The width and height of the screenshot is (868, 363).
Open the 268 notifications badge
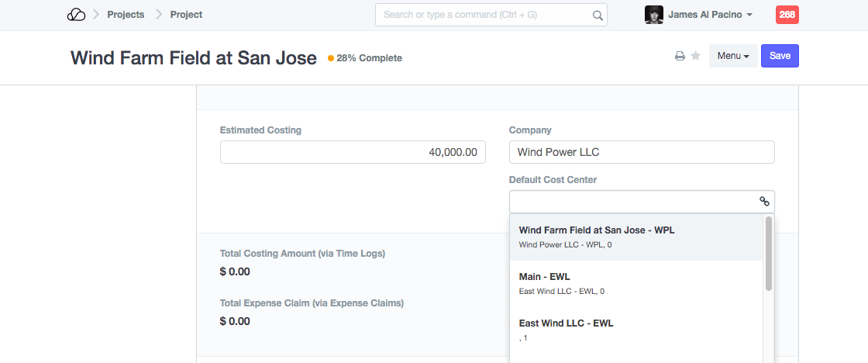[x=787, y=15]
